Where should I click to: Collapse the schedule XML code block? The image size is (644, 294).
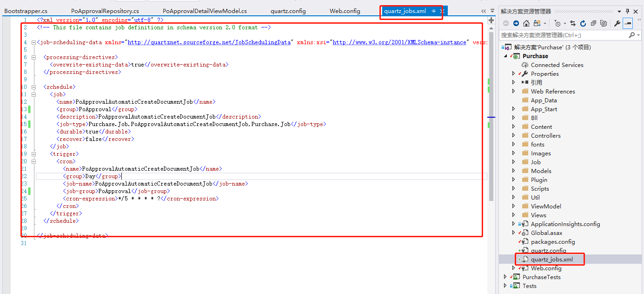33,87
